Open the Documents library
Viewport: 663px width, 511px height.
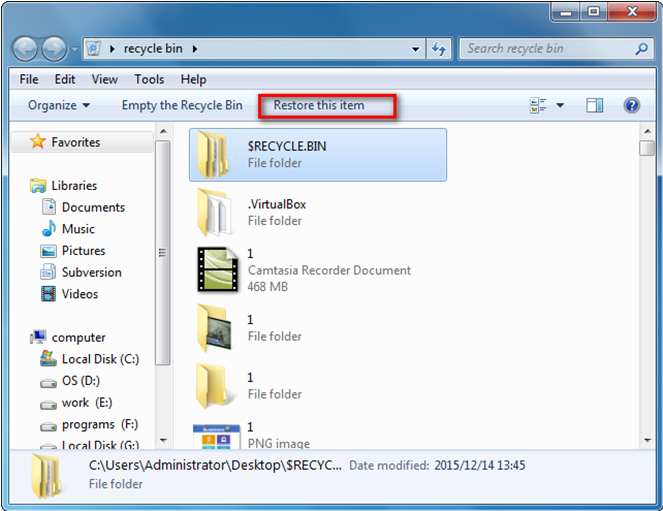[x=93, y=208]
